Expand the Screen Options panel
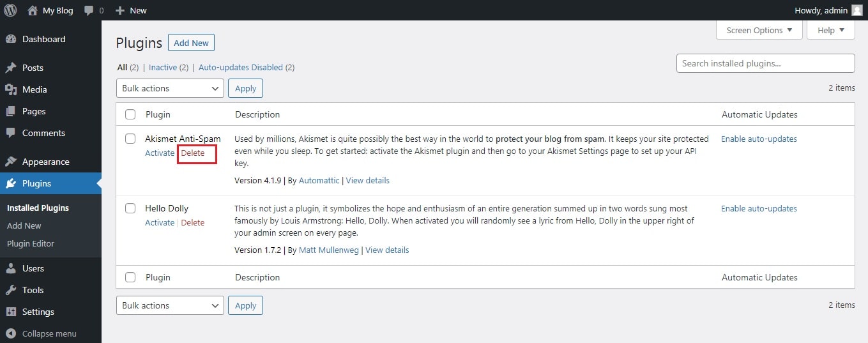The height and width of the screenshot is (343, 868). pos(759,30)
